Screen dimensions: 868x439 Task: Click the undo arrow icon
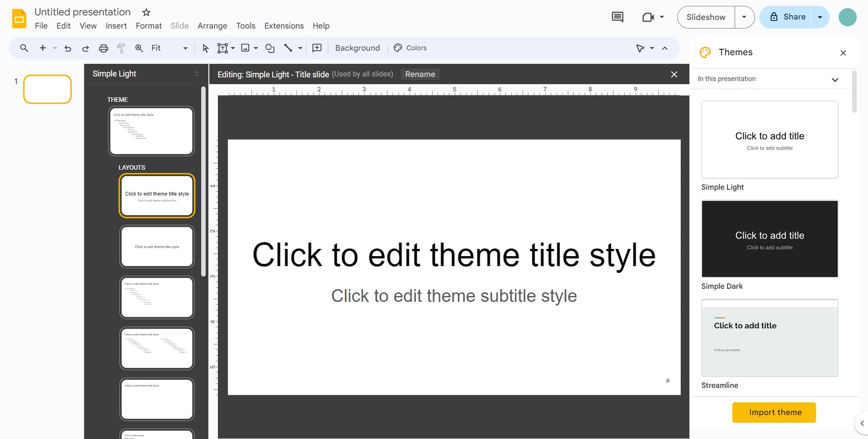pos(68,48)
